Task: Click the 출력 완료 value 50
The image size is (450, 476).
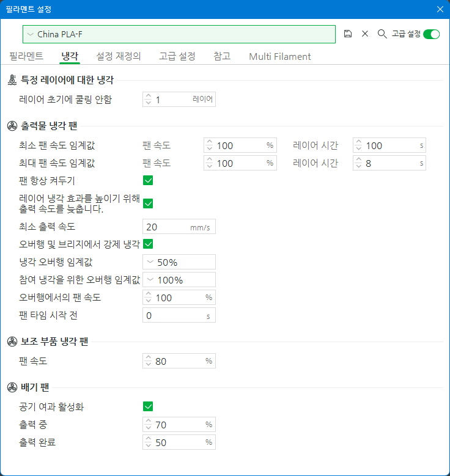Action: [x=161, y=442]
